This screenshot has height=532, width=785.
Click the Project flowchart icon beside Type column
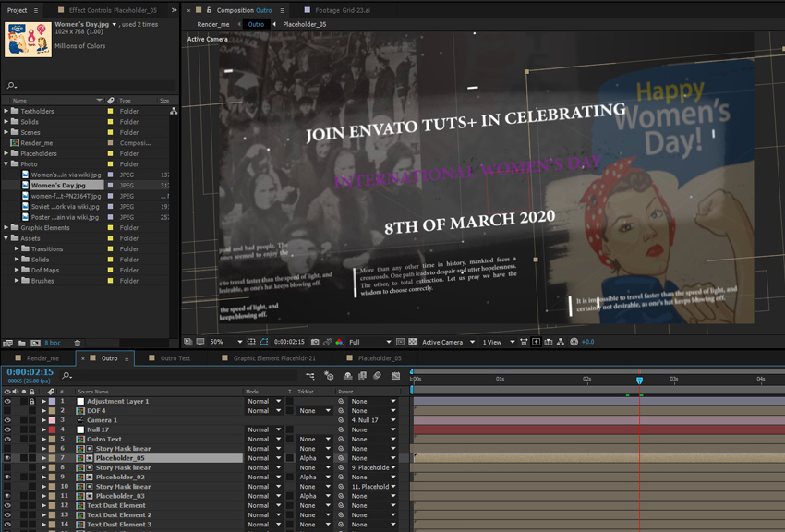point(174,111)
